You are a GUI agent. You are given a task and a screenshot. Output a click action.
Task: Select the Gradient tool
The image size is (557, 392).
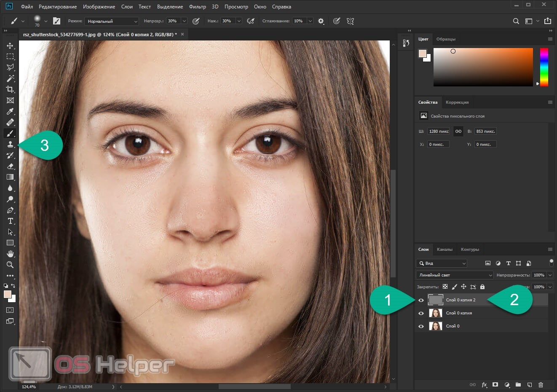pos(10,177)
